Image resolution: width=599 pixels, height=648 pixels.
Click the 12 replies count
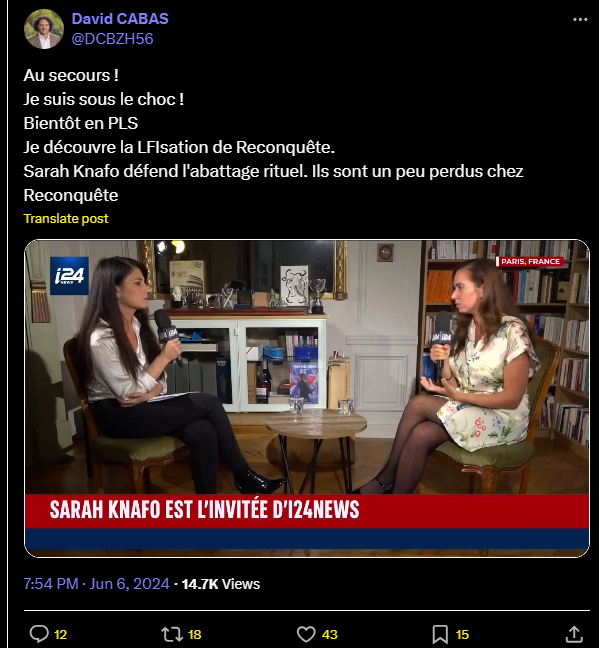tap(60, 634)
